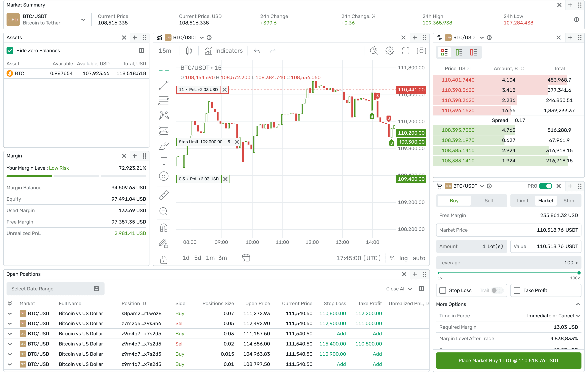Switch to the Sell tab
Viewport: 588px width, 372px height.
pyautogui.click(x=488, y=200)
